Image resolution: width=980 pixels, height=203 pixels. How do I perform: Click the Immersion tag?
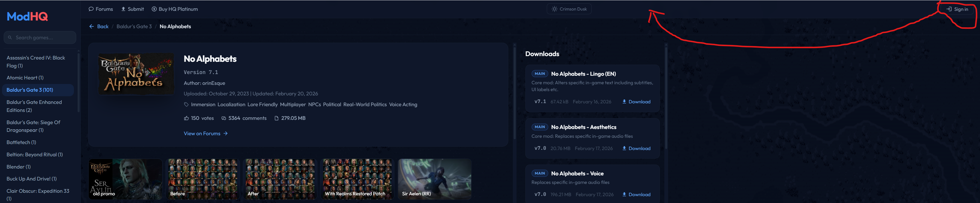203,105
